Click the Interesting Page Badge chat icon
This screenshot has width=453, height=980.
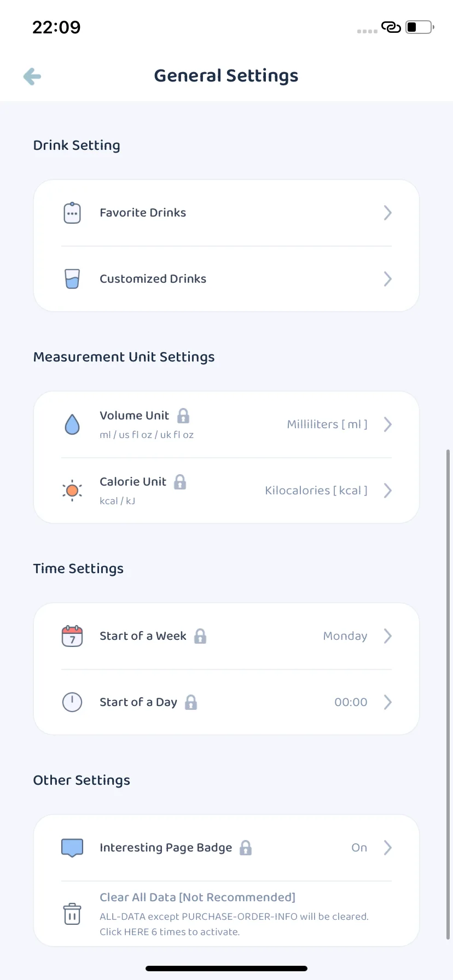(72, 848)
